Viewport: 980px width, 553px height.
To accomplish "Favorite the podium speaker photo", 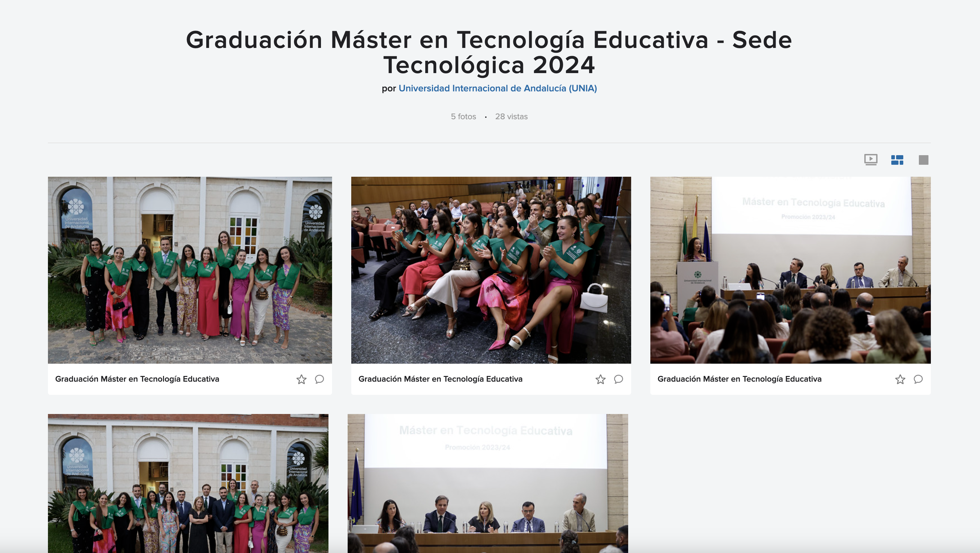I will 900,379.
